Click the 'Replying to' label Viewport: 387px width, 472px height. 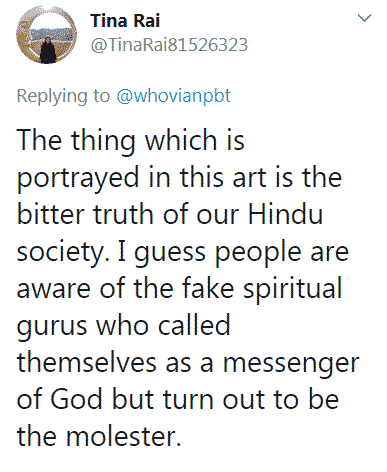(x=63, y=97)
